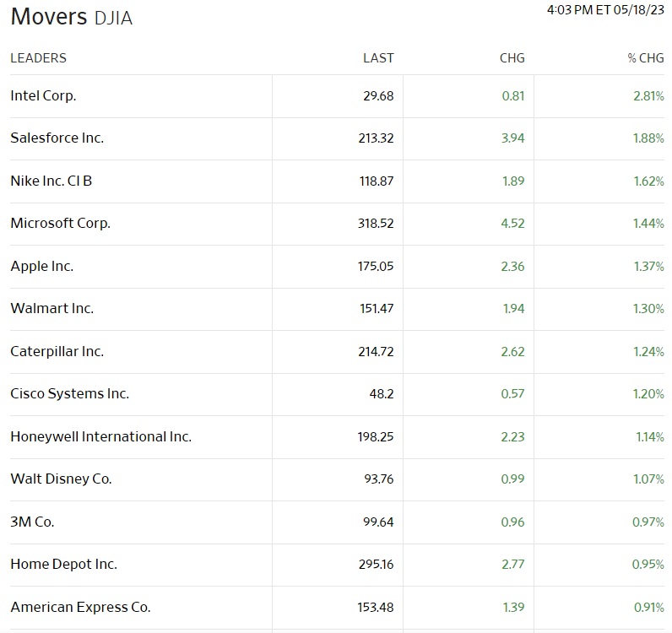Click the % CHG column header
This screenshot has height=633, width=672.
point(646,58)
